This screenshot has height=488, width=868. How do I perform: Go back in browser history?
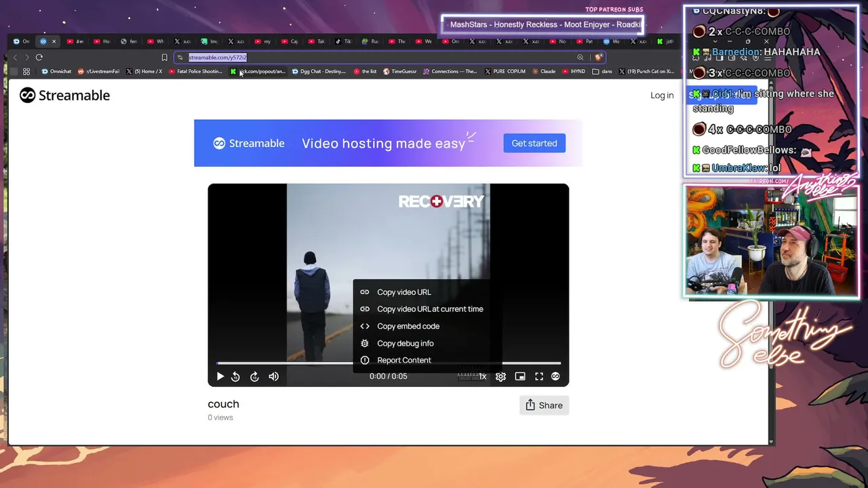tap(15, 58)
